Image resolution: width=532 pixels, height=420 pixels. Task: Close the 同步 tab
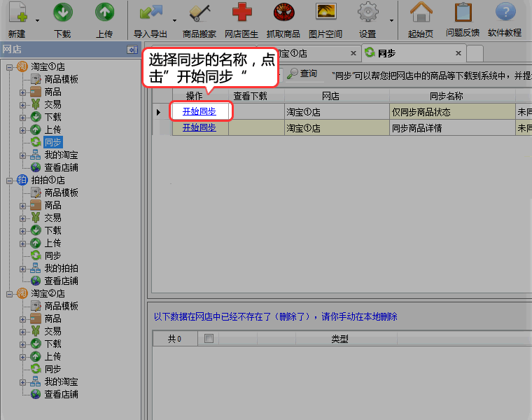tap(458, 53)
